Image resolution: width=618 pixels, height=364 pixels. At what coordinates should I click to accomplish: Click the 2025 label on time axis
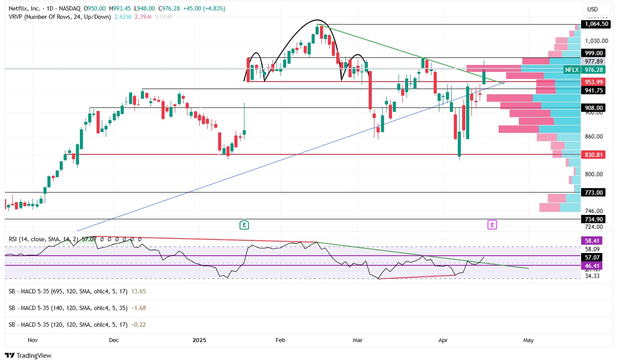[199, 340]
